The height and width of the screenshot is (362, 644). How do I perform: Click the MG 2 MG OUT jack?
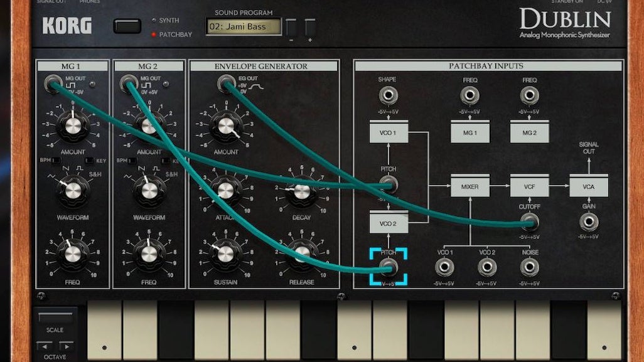129,83
